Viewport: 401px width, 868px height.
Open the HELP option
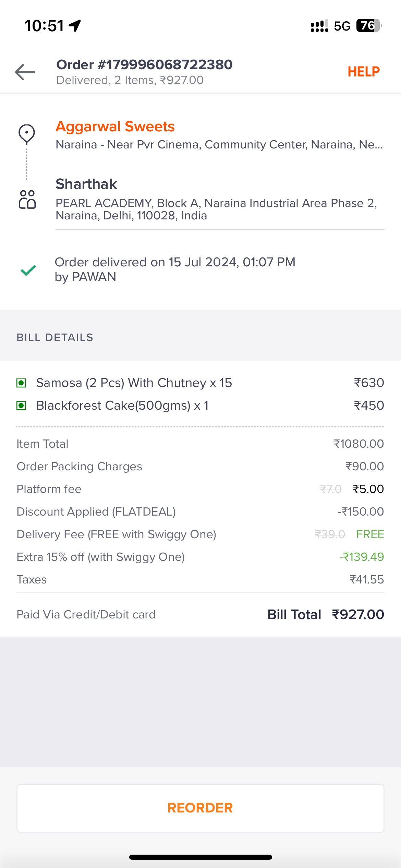pyautogui.click(x=363, y=72)
